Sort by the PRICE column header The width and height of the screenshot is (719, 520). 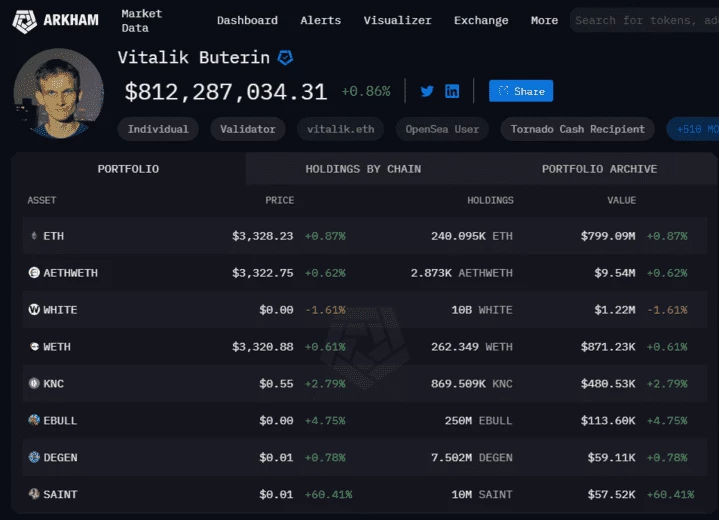(280, 200)
